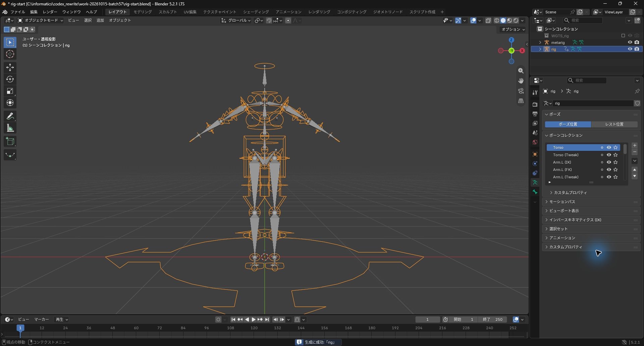Viewport: 644px width, 346px height.
Task: Switch to the Sculpt workspace tab
Action: 168,12
